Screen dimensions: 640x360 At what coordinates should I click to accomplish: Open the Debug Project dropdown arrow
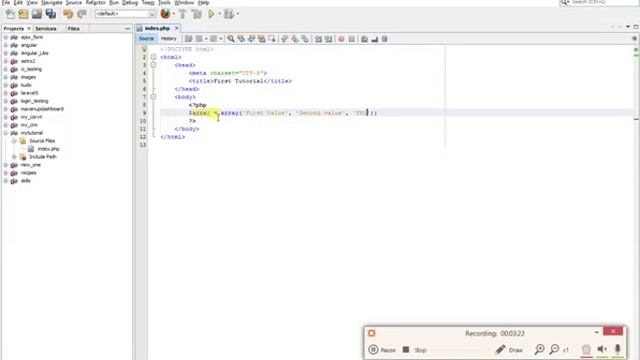pos(238,14)
